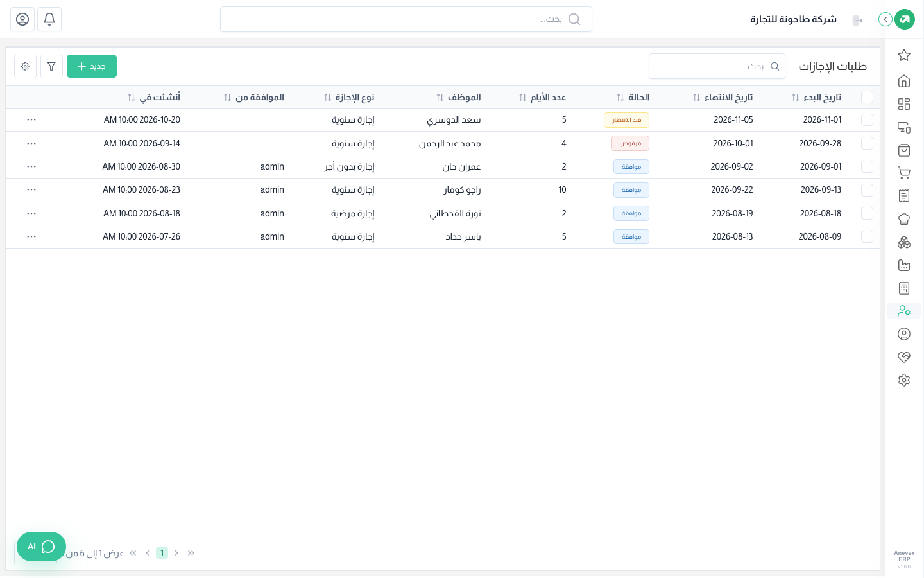Focus the leave requests table search field
Image resolution: width=924 pixels, height=578 pixels.
click(717, 66)
